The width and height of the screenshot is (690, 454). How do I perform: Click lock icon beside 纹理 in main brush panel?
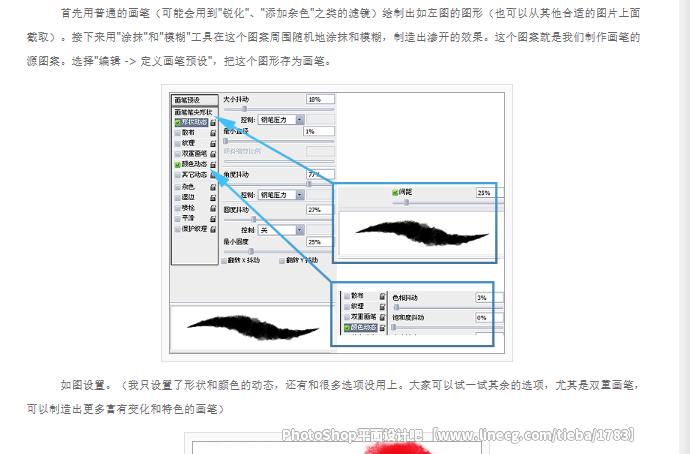pos(213,143)
